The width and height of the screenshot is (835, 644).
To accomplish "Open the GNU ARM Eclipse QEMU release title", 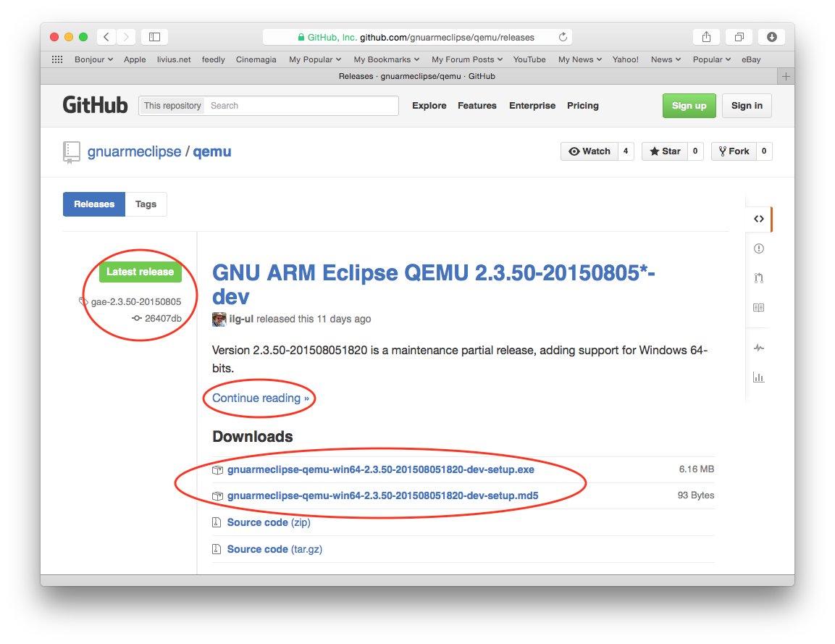I will click(x=434, y=285).
